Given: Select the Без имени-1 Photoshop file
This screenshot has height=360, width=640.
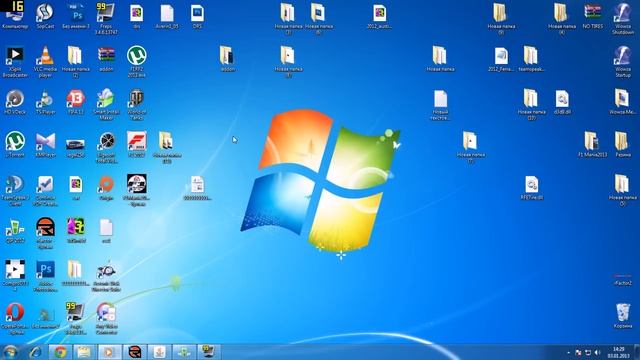Looking at the screenshot, I should point(76,16).
